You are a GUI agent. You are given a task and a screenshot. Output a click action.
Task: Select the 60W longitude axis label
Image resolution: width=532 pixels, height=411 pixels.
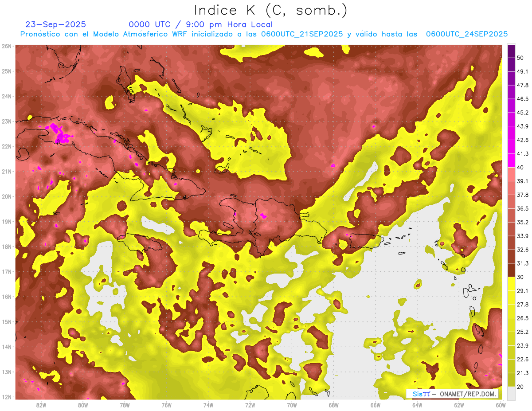click(x=501, y=405)
